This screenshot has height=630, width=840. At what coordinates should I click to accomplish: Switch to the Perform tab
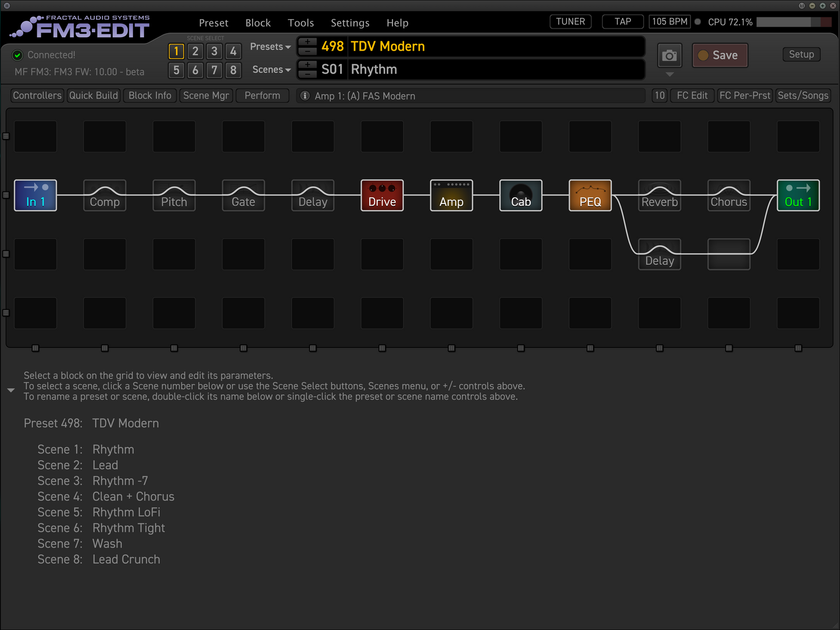click(x=262, y=95)
